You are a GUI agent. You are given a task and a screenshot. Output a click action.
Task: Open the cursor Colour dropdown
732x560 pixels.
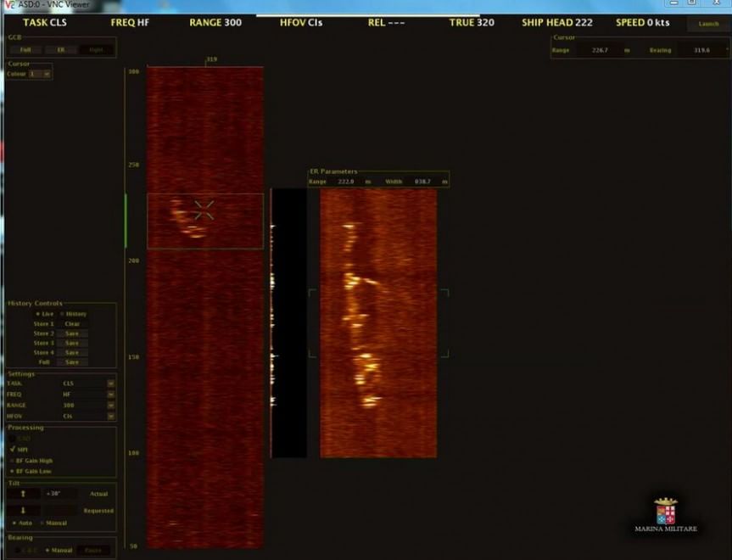(46, 75)
